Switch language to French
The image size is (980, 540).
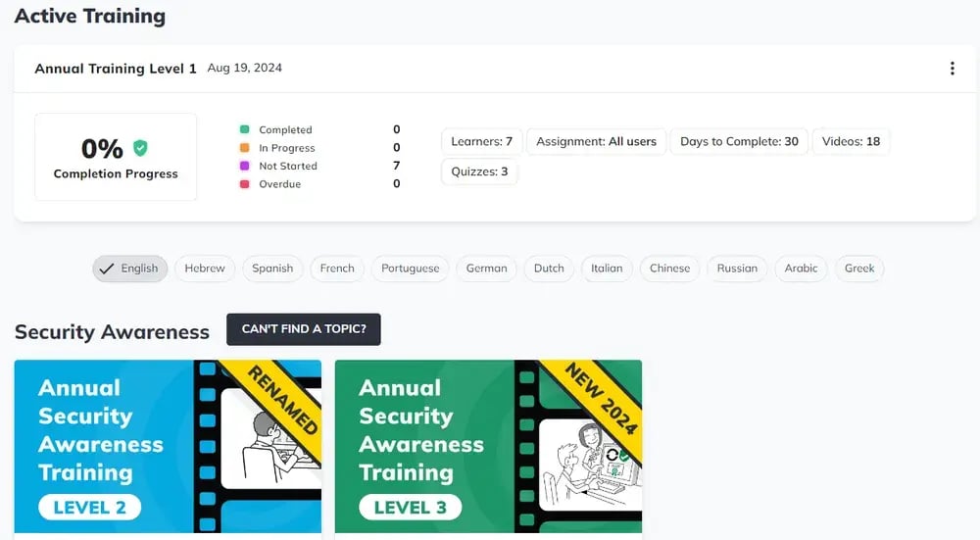(337, 269)
